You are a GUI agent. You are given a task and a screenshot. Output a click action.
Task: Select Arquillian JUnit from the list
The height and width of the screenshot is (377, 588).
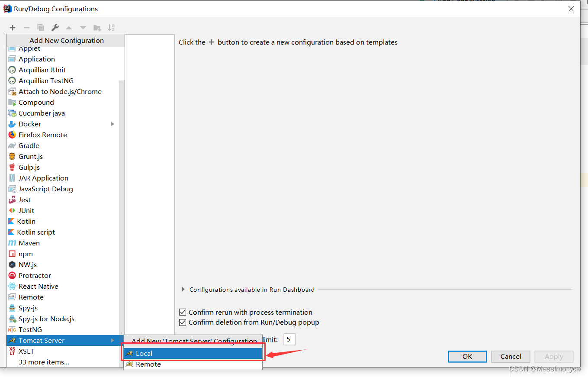(63, 70)
